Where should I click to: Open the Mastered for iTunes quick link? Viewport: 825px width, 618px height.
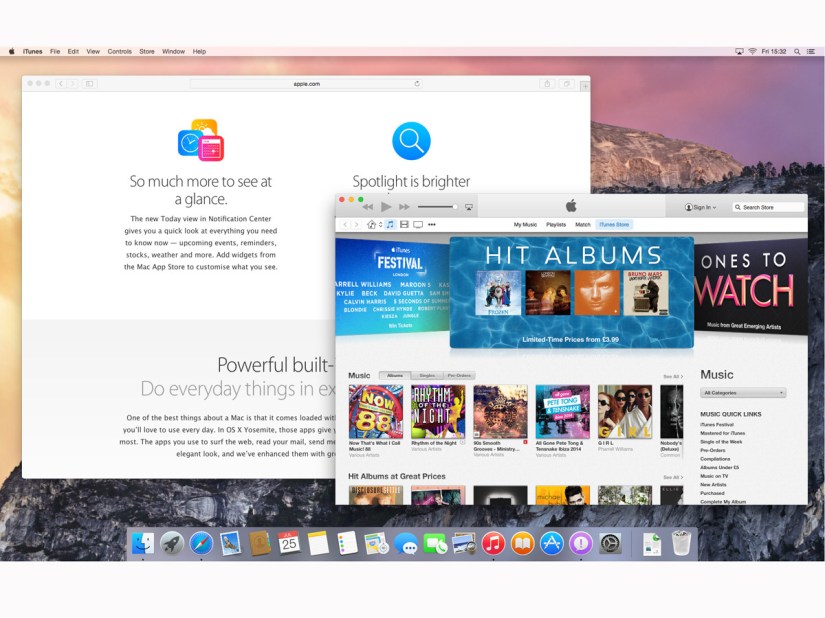[x=722, y=433]
